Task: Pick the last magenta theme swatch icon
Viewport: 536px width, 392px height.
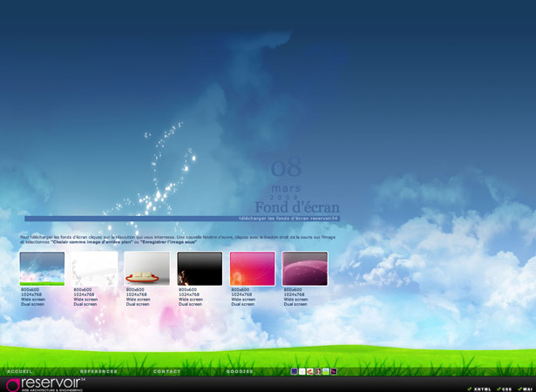Action: tap(334, 371)
